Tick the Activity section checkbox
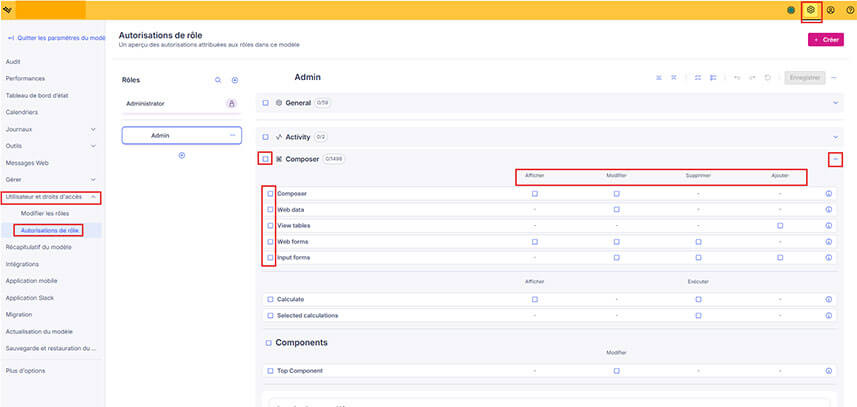The height and width of the screenshot is (407, 857). tap(266, 137)
